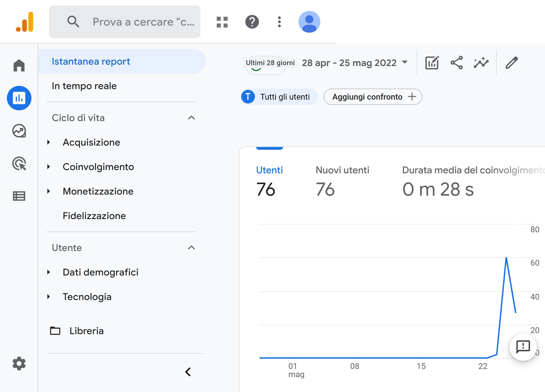Expand the Coinvolgimento tree item
Viewport: 545px width, 392px height.
tap(49, 167)
